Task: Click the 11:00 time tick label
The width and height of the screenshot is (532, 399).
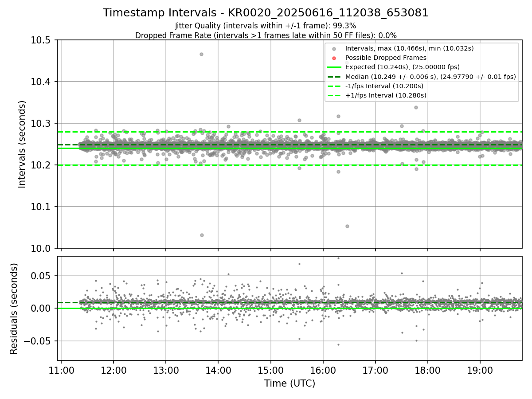Action: click(x=61, y=370)
